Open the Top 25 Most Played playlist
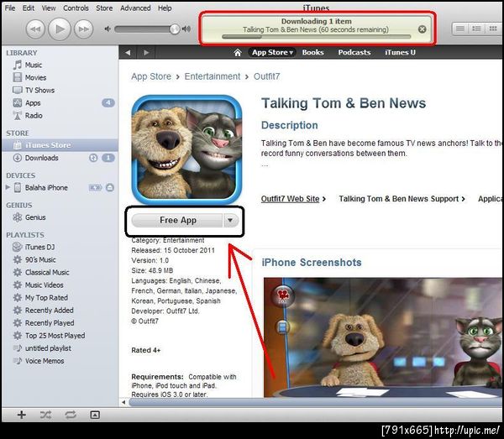The width and height of the screenshot is (504, 439). [x=60, y=336]
